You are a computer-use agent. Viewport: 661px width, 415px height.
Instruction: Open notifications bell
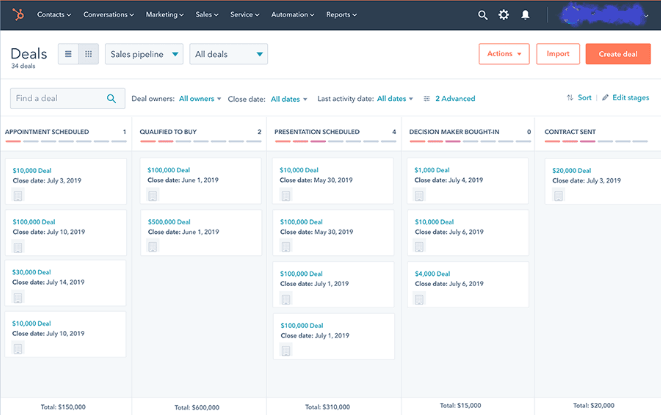pos(525,15)
